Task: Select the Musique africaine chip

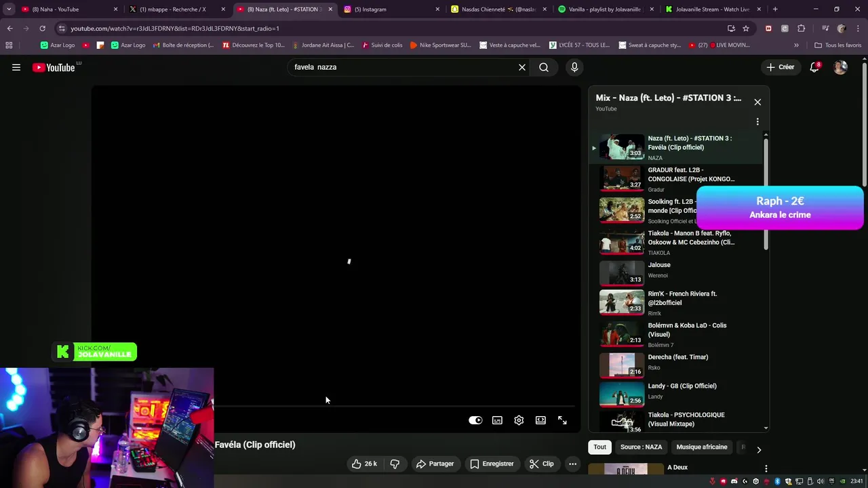Action: point(702,447)
